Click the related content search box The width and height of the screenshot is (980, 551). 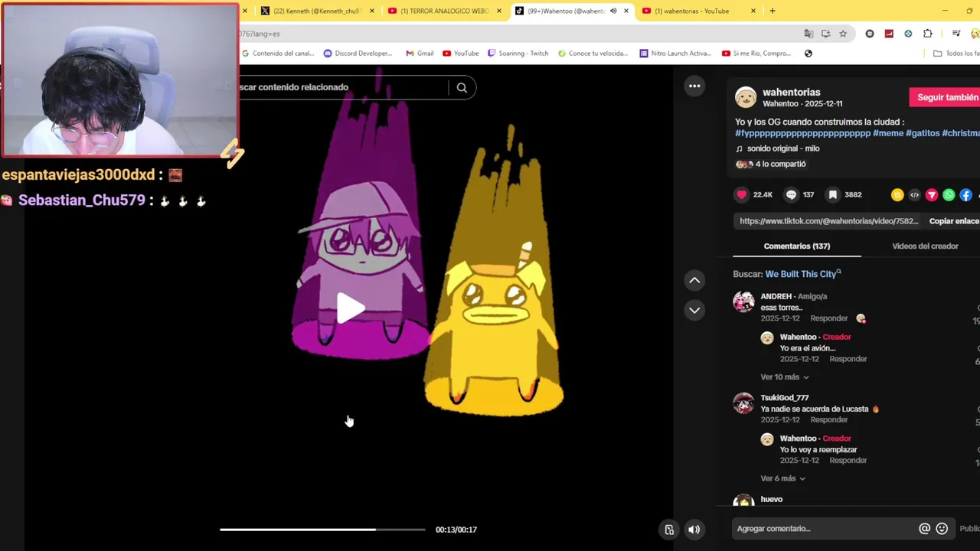pos(342,87)
